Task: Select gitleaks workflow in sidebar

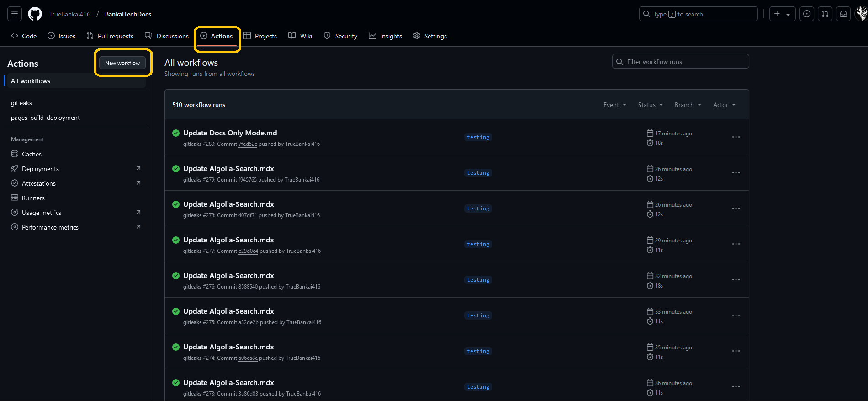Action: tap(21, 103)
